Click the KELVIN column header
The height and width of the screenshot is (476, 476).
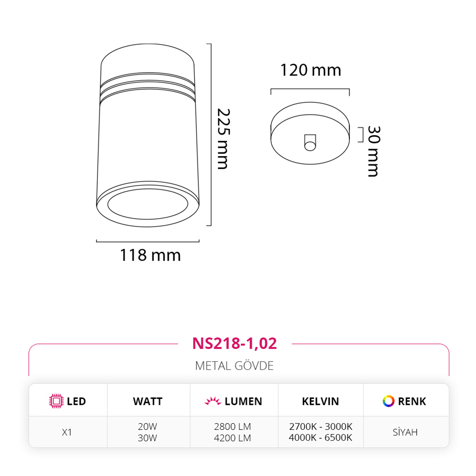pyautogui.click(x=320, y=401)
